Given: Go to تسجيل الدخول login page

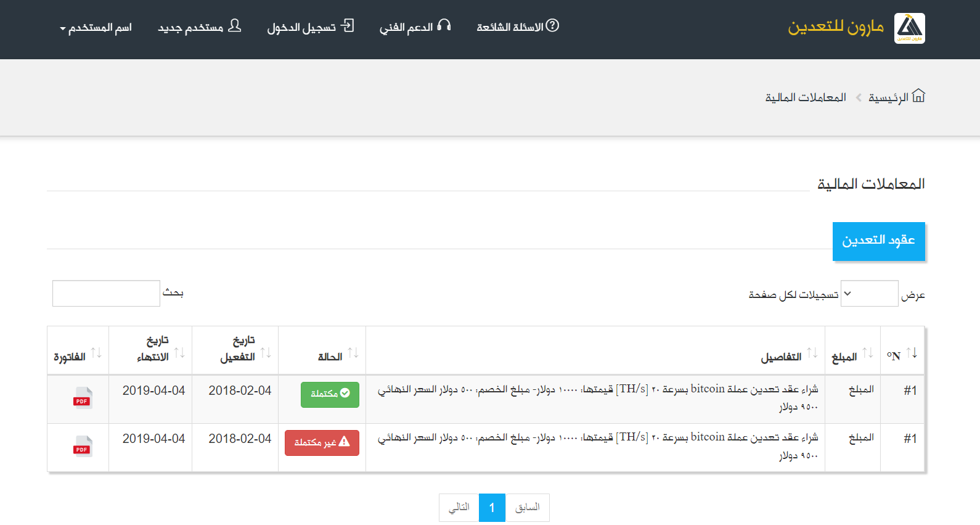Looking at the screenshot, I should pyautogui.click(x=310, y=27).
